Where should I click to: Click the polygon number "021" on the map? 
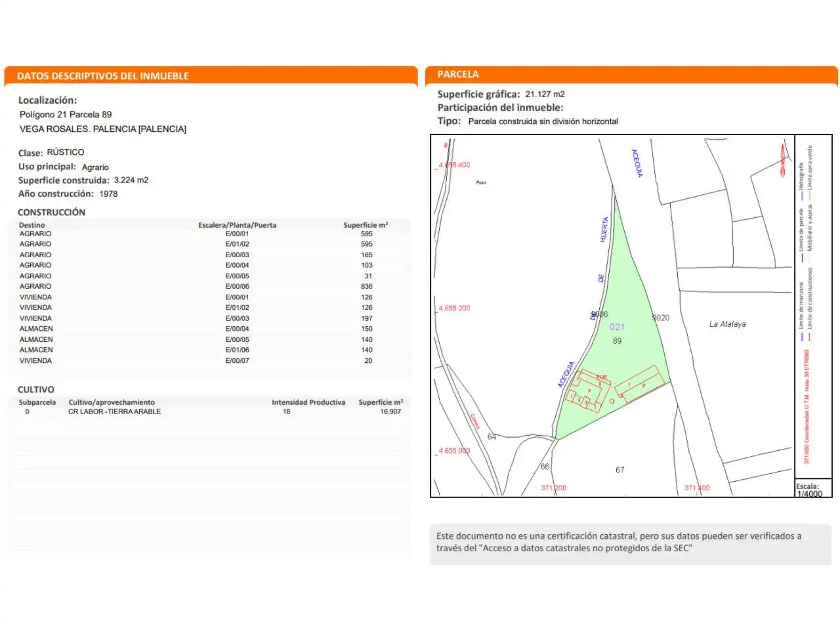point(617,327)
